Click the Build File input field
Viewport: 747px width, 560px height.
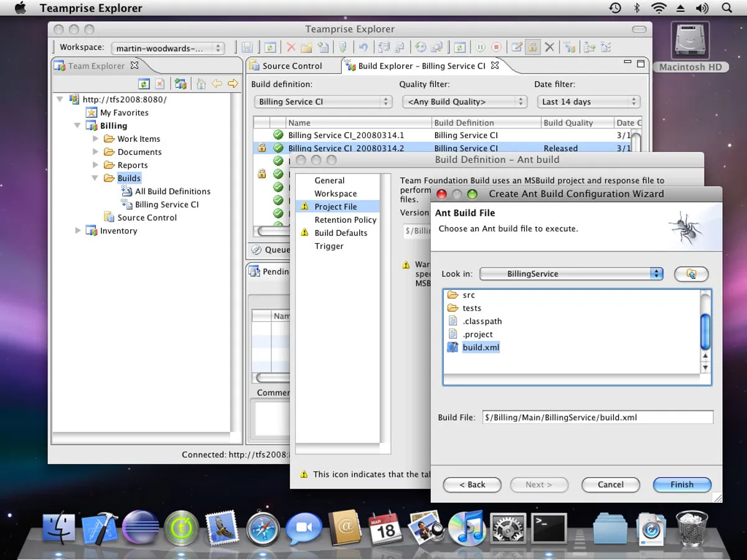597,418
